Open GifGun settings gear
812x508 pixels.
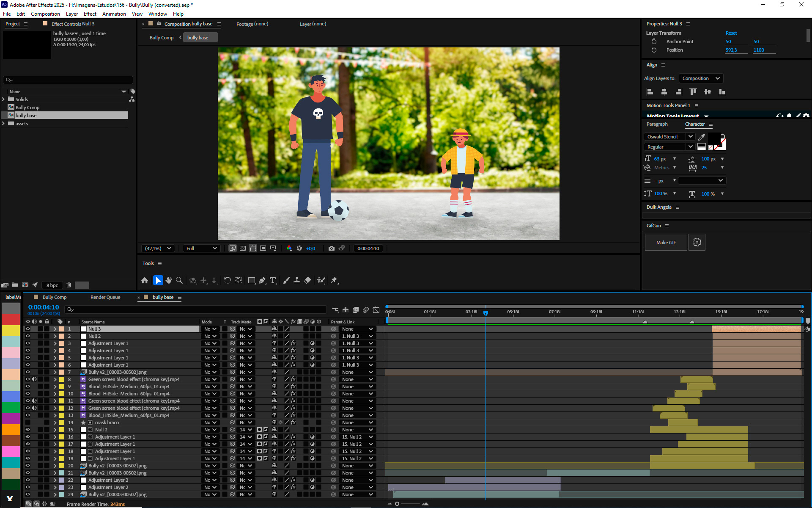(x=697, y=242)
